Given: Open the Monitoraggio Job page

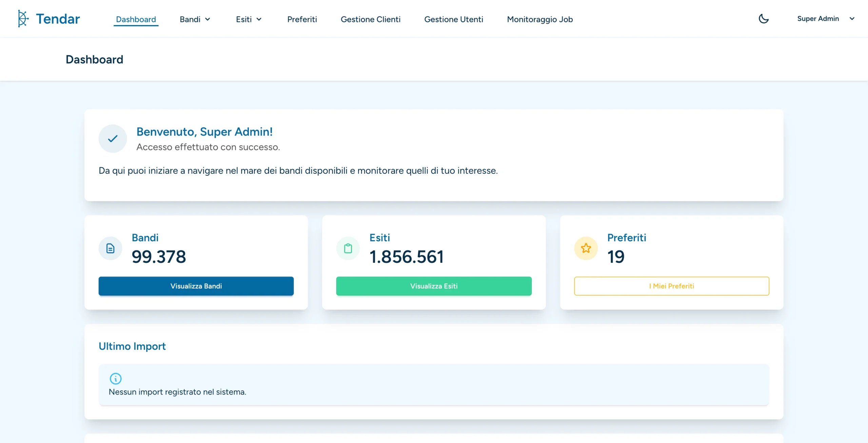Looking at the screenshot, I should [539, 19].
